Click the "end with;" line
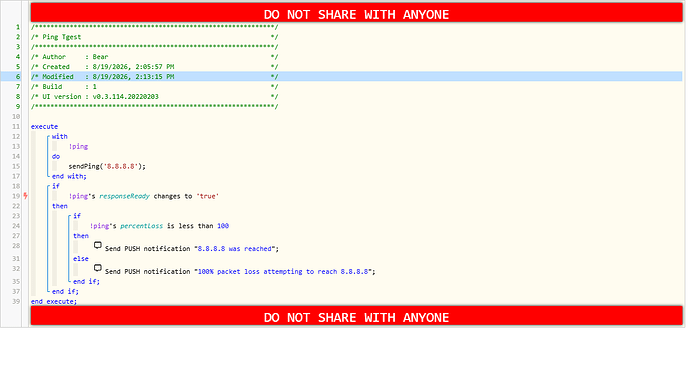This screenshot has width=690, height=368. click(x=69, y=176)
